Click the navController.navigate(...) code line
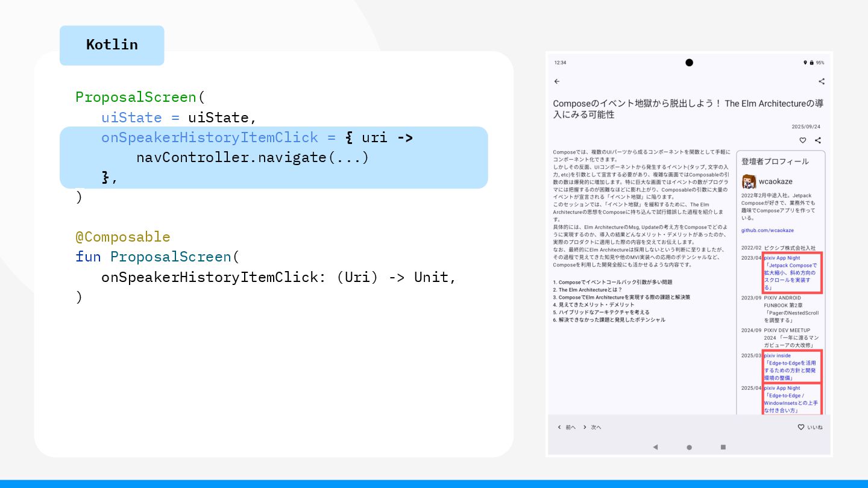Image resolution: width=868 pixels, height=488 pixels. [x=253, y=157]
